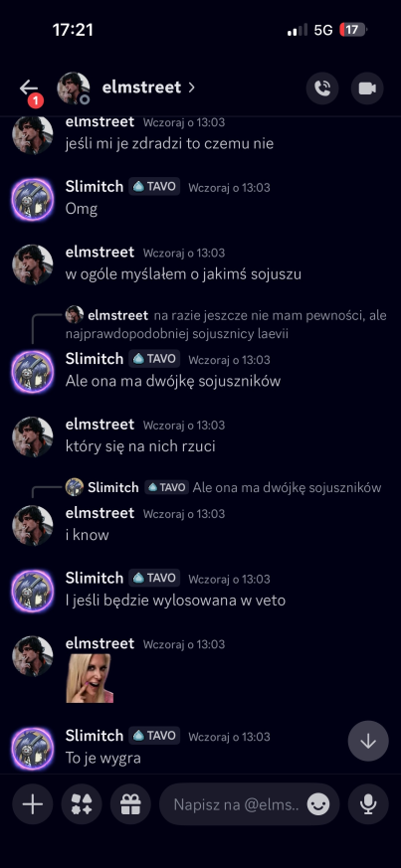Go back using the arrow icon
The image size is (401, 868).
[29, 87]
